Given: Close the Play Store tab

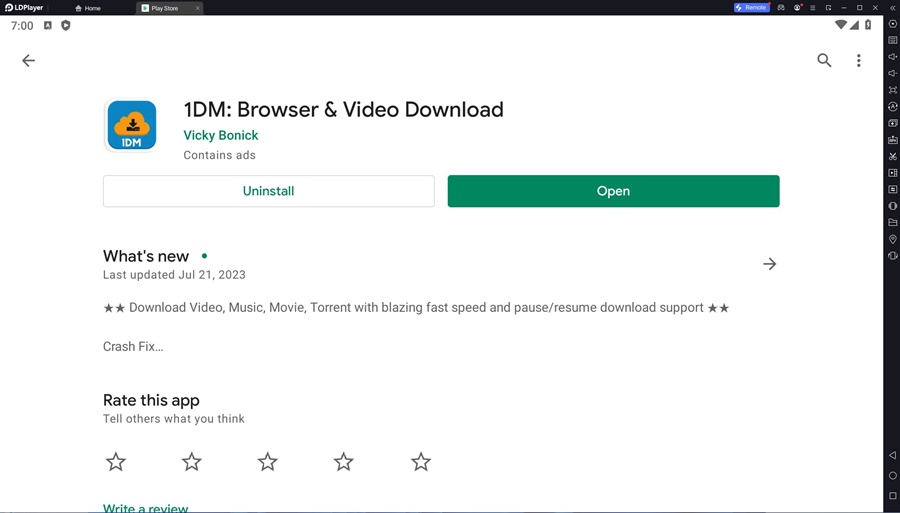Looking at the screenshot, I should pos(197,8).
